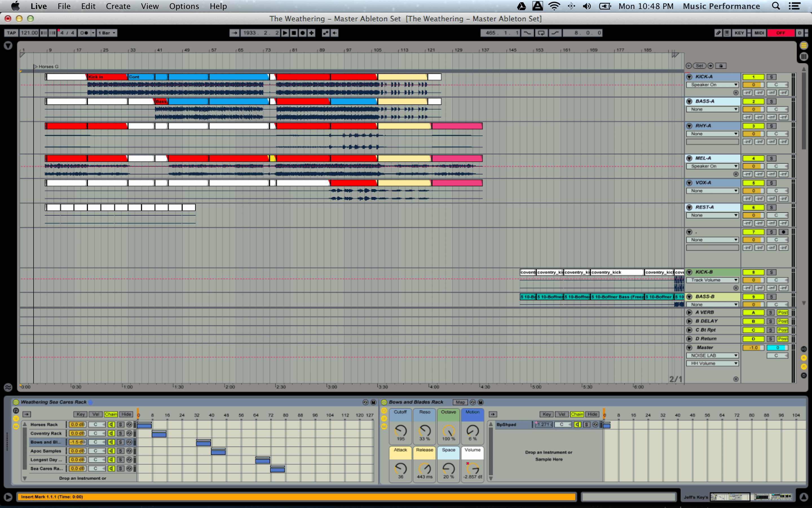812x508 pixels.
Task: Click Spotlight search magnifier
Action: click(x=776, y=6)
